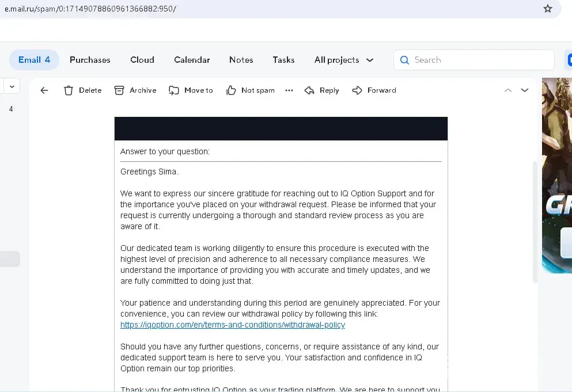Delete this email with trash icon

(82, 90)
